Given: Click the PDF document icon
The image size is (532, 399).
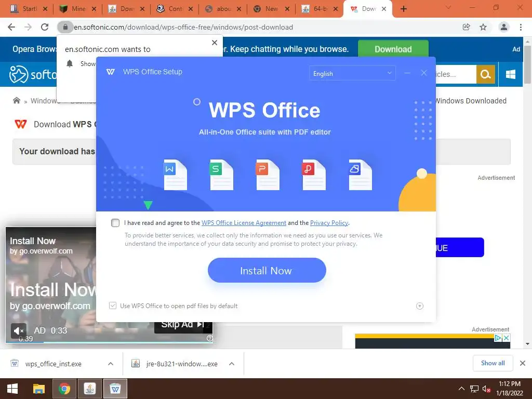Looking at the screenshot, I should [x=313, y=175].
